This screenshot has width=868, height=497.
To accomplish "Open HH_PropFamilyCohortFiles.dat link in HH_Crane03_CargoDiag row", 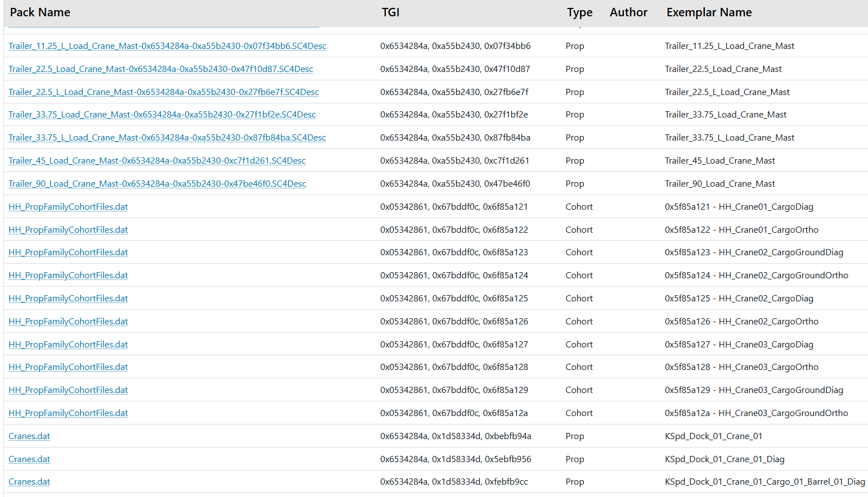I will coord(68,345).
